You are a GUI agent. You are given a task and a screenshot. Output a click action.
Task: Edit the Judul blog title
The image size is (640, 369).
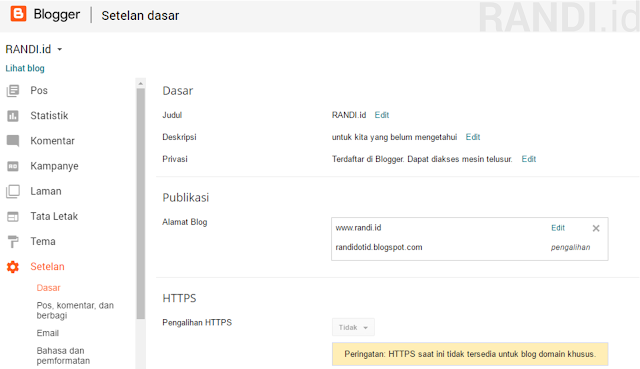click(382, 115)
